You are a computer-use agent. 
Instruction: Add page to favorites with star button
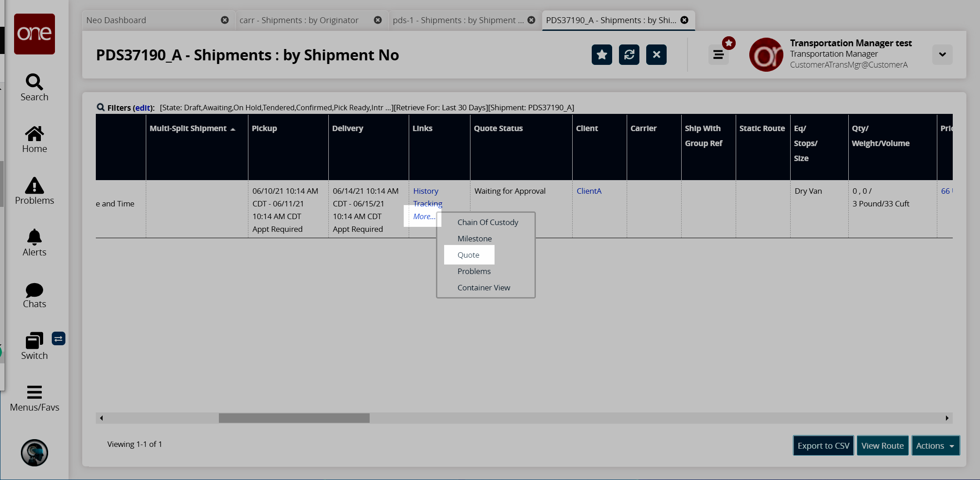coord(602,55)
